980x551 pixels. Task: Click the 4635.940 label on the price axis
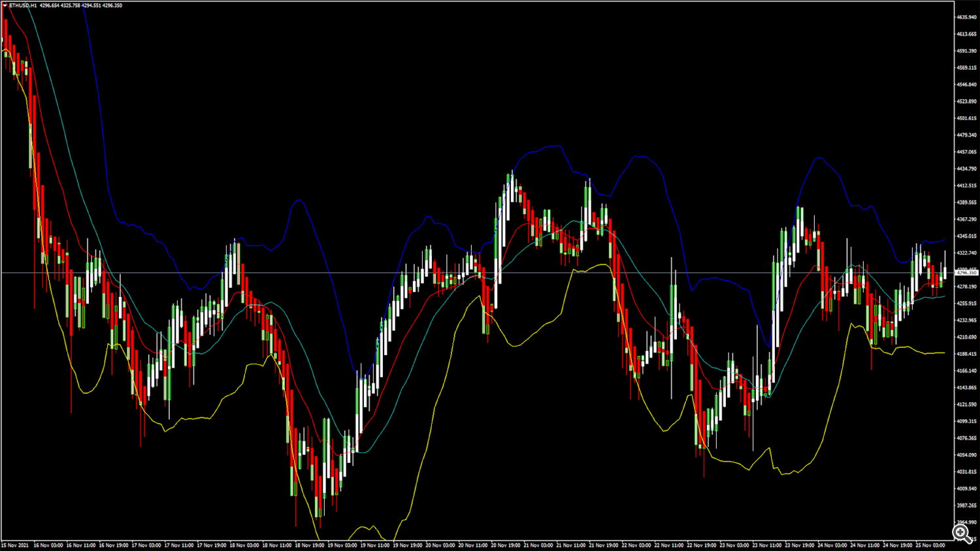coord(966,17)
